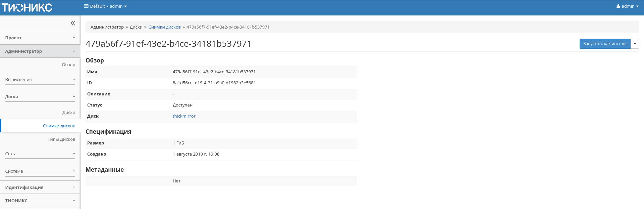Image resolution: width=644 pixels, height=209 pixels.
Task: Expand the Сеть submenu
Action: tap(40, 154)
